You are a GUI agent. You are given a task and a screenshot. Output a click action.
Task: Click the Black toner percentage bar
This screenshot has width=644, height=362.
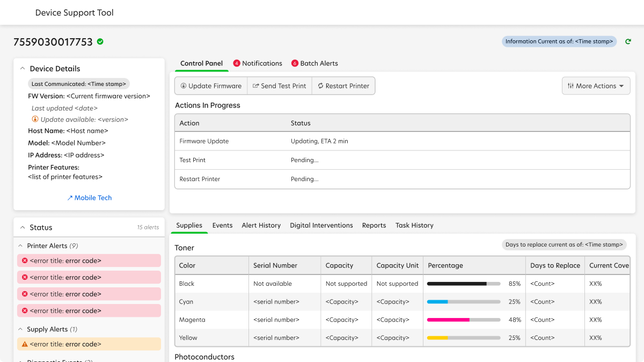pyautogui.click(x=463, y=283)
